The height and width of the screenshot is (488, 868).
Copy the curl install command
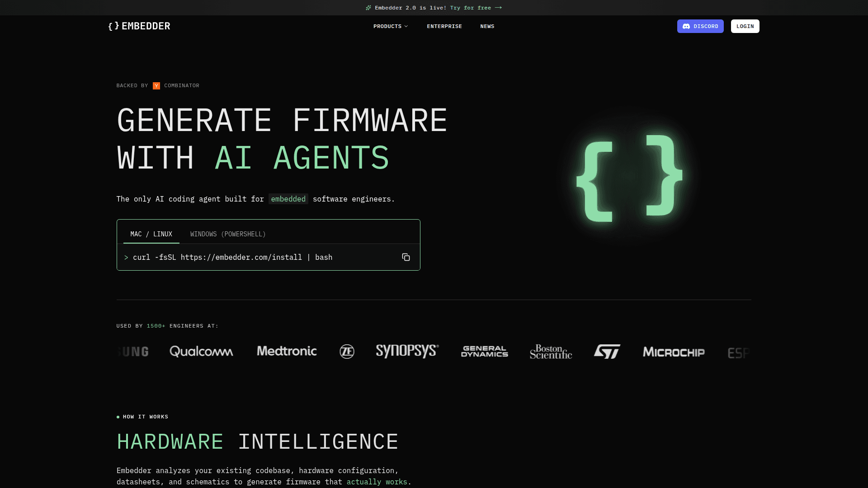coord(406,257)
